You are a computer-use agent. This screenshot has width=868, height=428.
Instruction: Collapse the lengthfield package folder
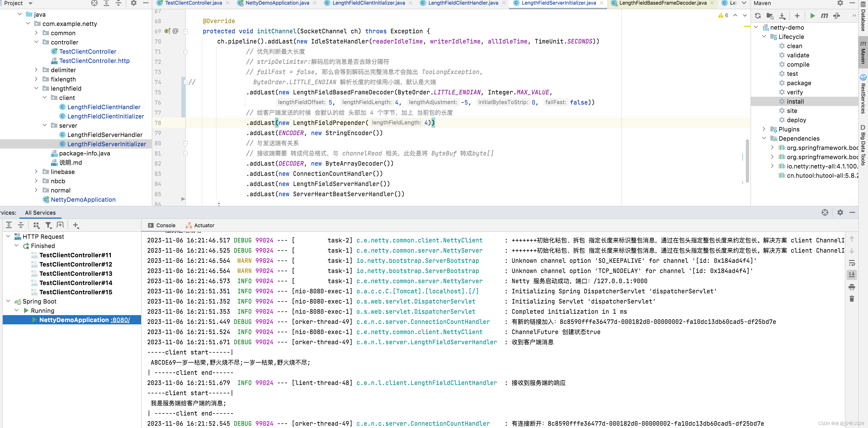36,88
